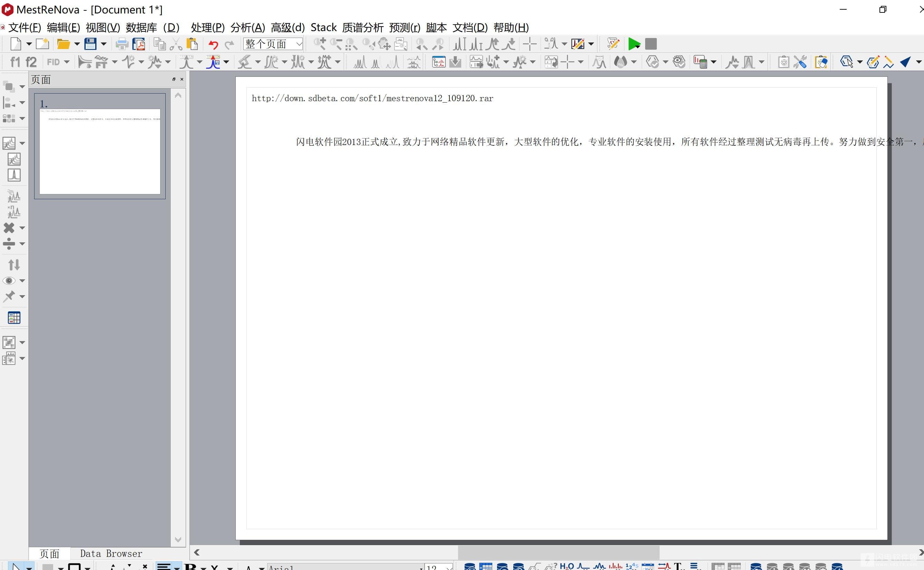This screenshot has width=924, height=570.
Task: Open the 编辑(E) menu
Action: coord(63,28)
